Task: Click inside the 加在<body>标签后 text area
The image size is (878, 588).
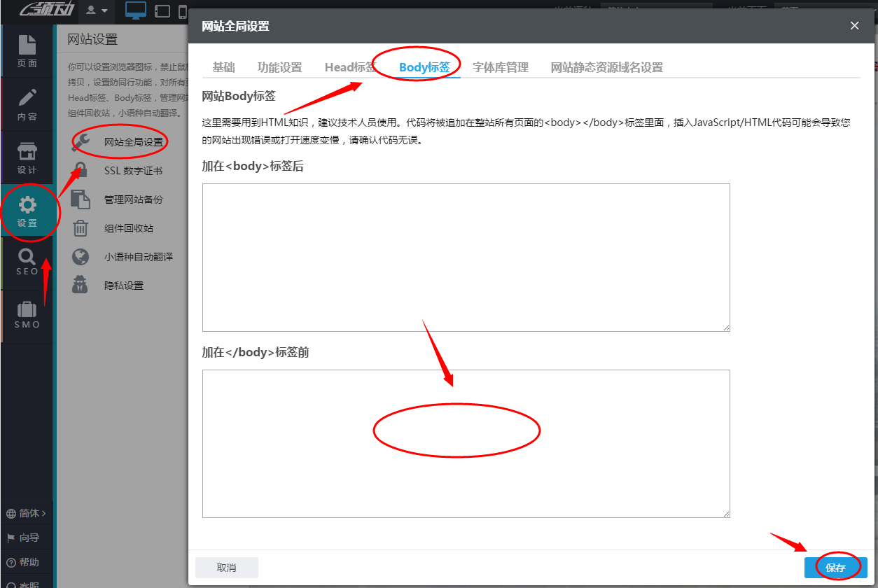Action: [x=466, y=257]
